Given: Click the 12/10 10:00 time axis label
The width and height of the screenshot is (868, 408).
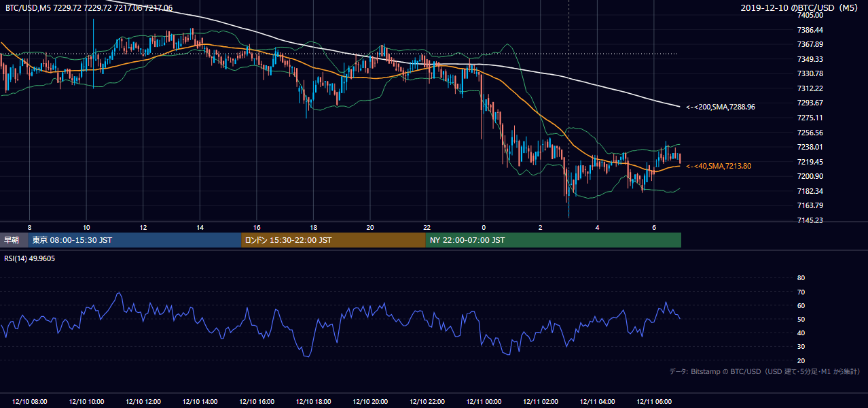Looking at the screenshot, I should click(86, 402).
